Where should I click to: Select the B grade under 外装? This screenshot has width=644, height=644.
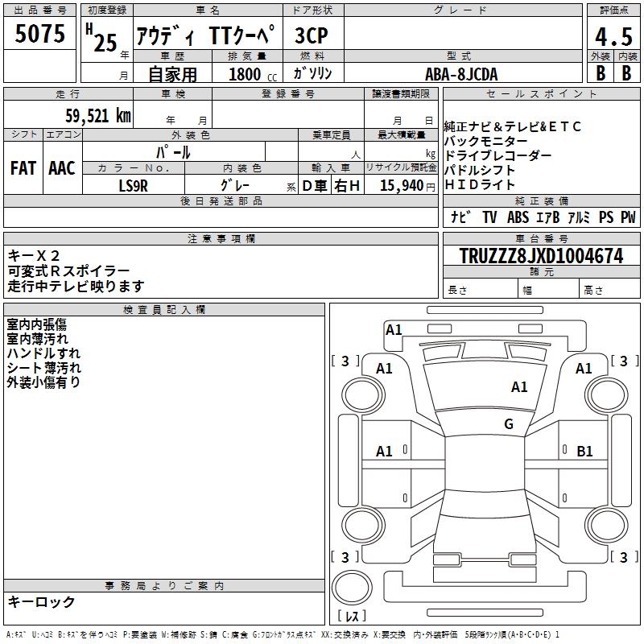tap(601, 73)
